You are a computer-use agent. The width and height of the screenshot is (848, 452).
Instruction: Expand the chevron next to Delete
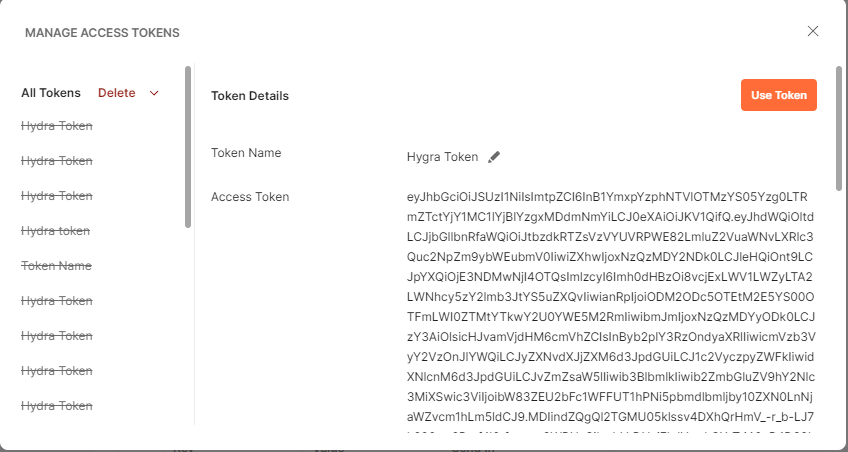pyautogui.click(x=154, y=93)
